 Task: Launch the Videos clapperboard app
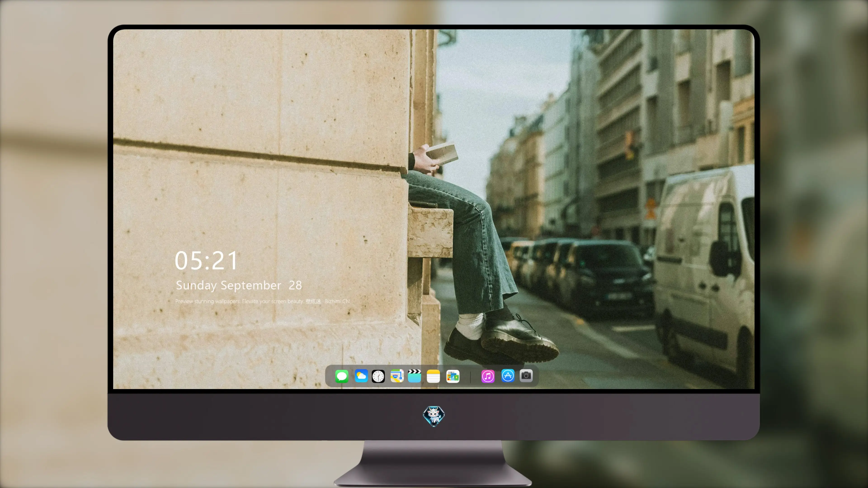(x=415, y=376)
